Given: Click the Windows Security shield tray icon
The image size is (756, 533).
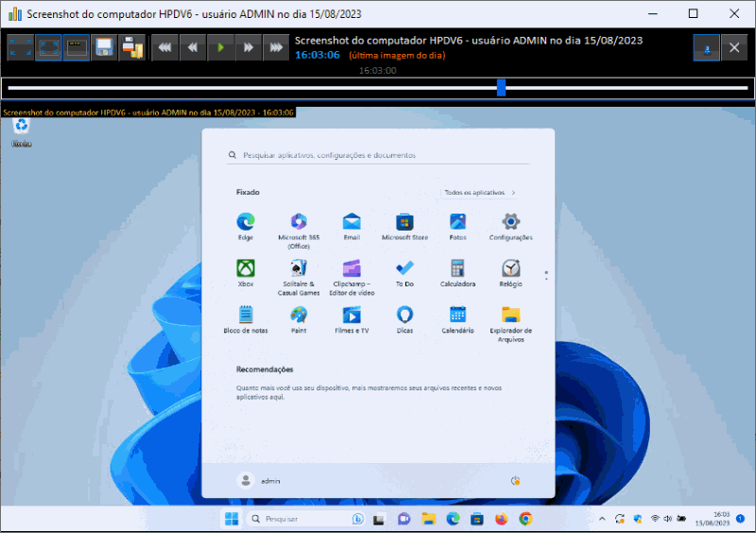Looking at the screenshot, I should point(637,519).
